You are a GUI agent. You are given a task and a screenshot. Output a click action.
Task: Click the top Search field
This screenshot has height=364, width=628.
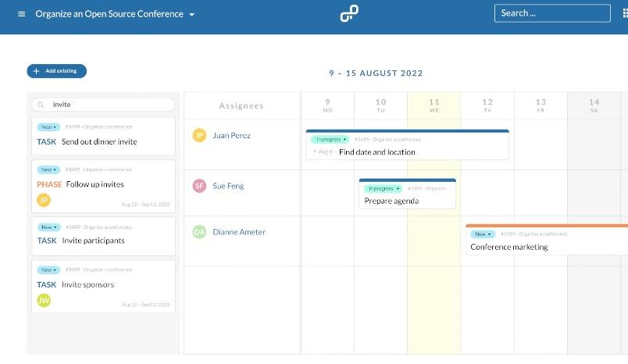(552, 13)
